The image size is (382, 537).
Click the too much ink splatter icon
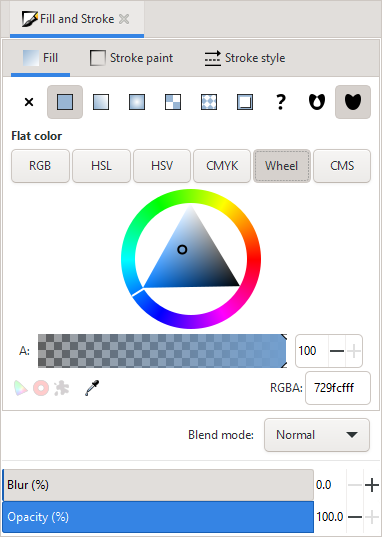point(62,388)
